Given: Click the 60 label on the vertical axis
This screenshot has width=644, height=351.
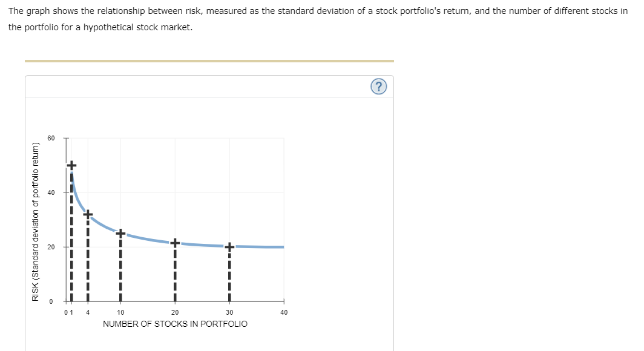Looking at the screenshot, I should [x=53, y=137].
